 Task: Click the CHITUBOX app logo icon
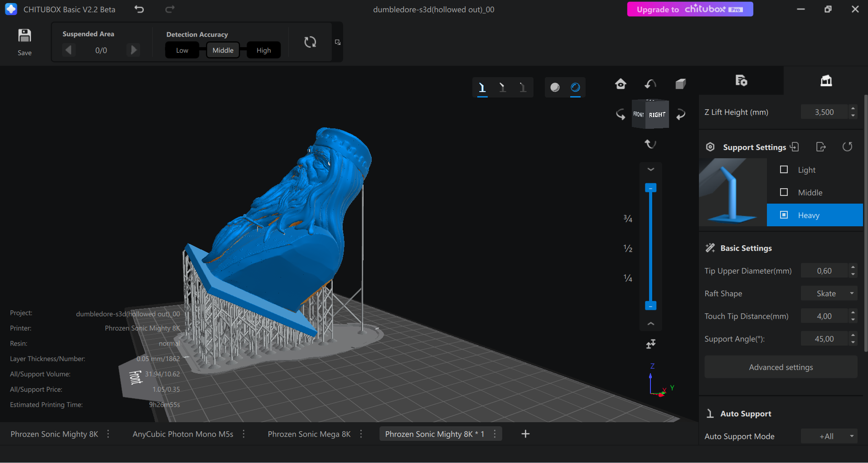pyautogui.click(x=11, y=9)
